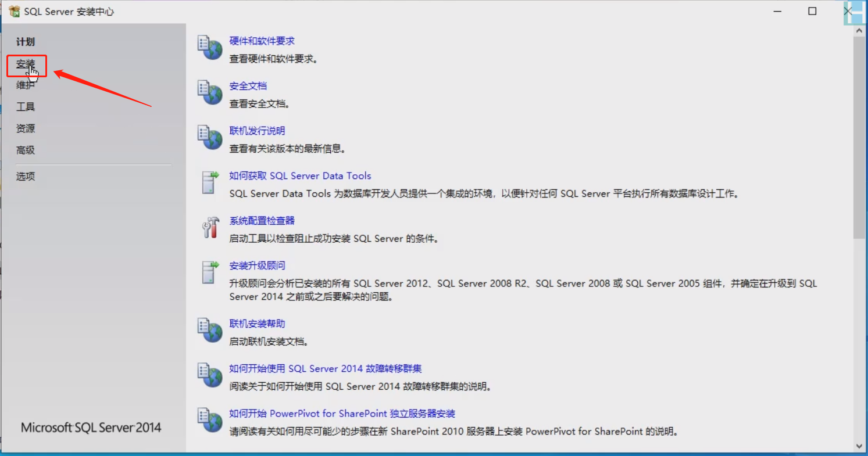Click the text 查看有关该版本的最新信息。
The image size is (868, 456).
coord(287,149)
